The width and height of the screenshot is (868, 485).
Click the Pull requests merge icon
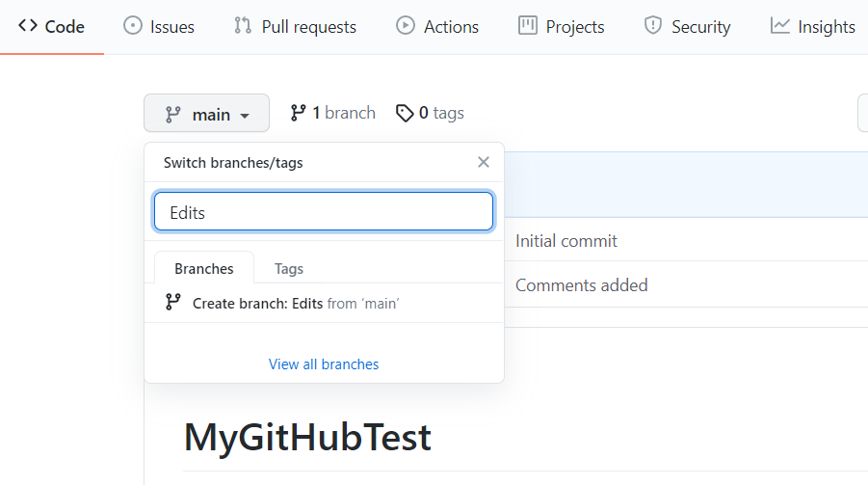click(243, 25)
